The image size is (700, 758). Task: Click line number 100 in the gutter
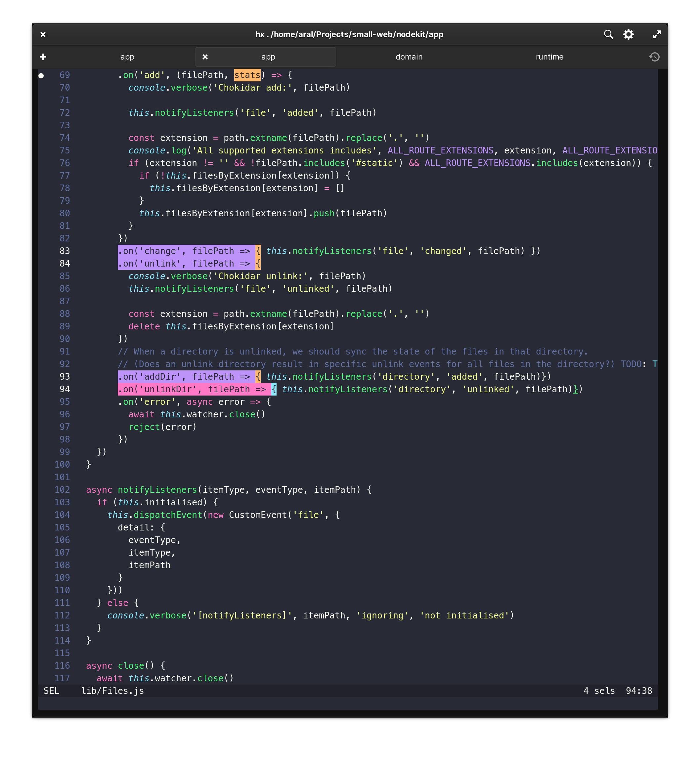click(62, 464)
